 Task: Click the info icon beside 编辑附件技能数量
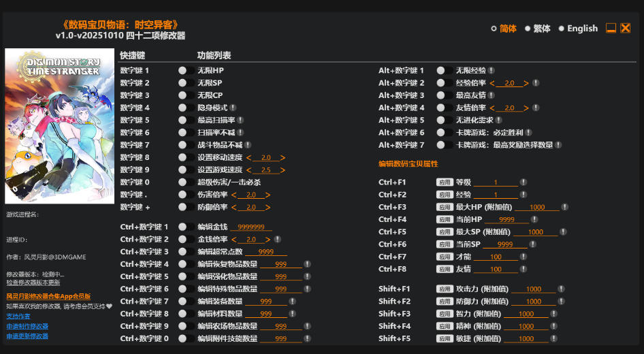(x=307, y=338)
